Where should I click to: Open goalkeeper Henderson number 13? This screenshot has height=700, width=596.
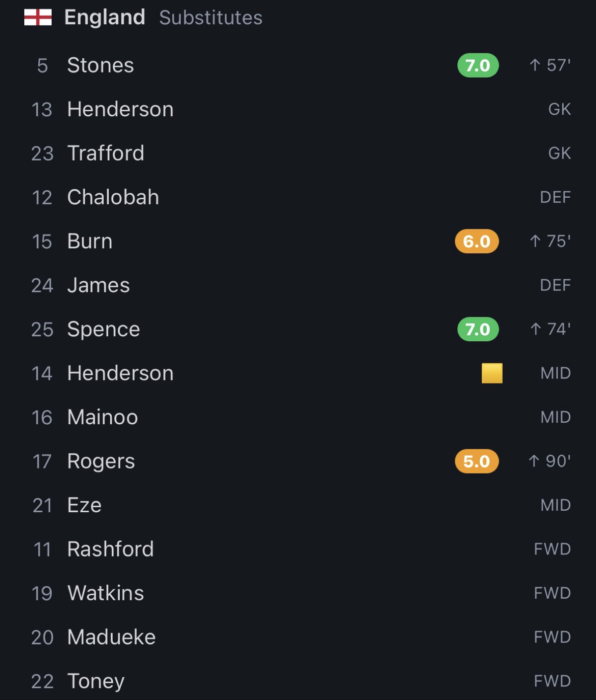298,109
